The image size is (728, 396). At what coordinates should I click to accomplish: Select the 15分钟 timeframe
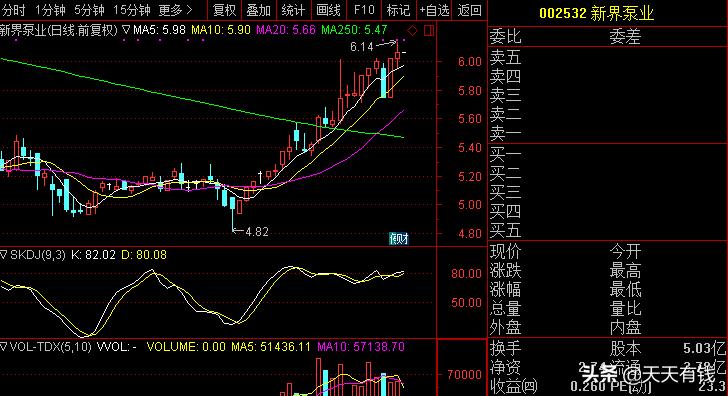tap(132, 10)
